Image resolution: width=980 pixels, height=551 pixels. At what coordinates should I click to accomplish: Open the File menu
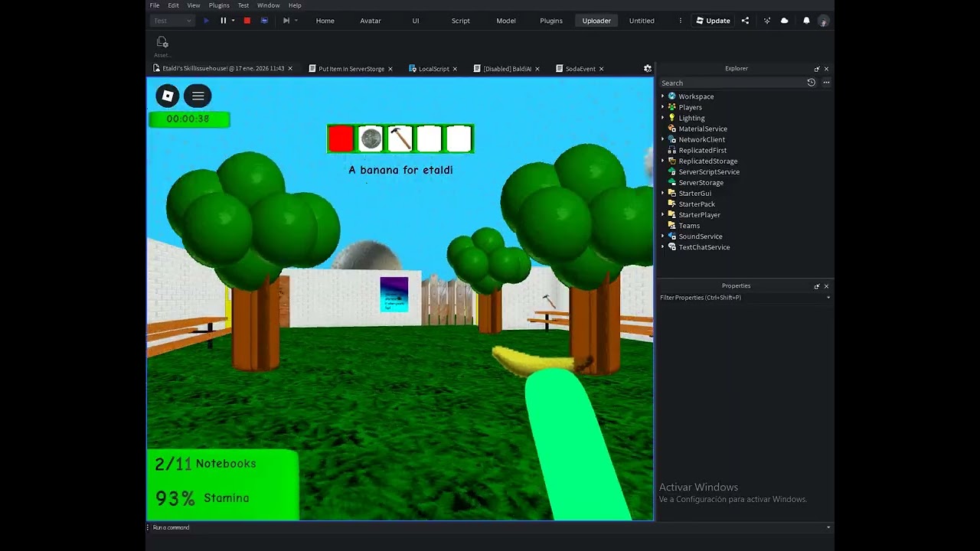155,5
